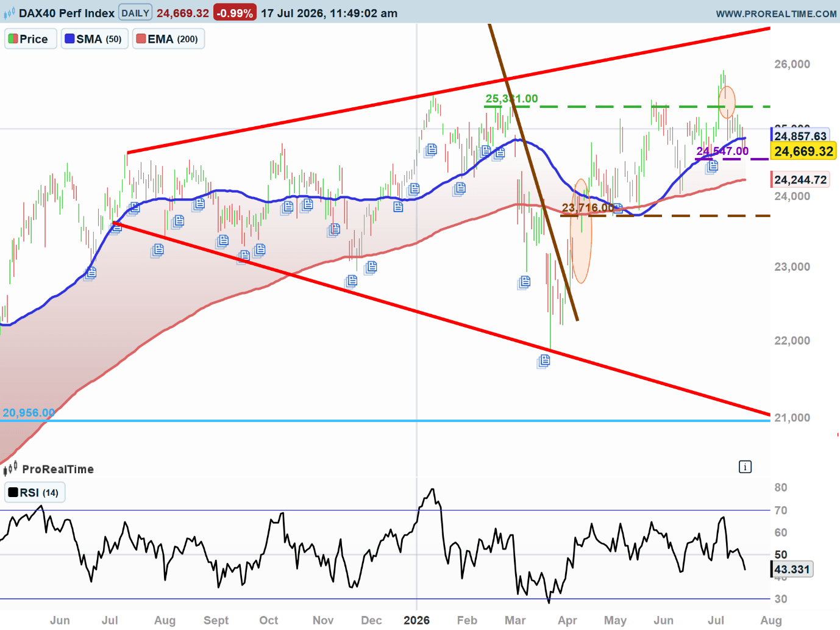Toggle the SMA (50) indicator legend
The image size is (840, 630).
point(94,39)
